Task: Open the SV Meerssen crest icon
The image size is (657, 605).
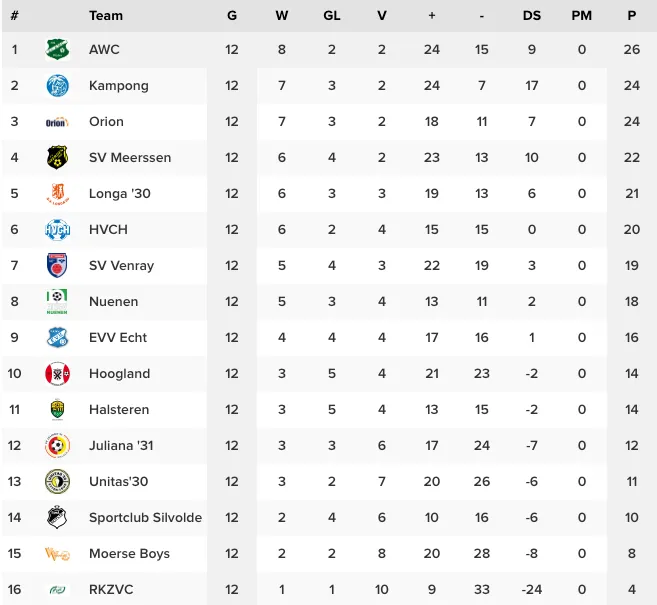Action: (x=57, y=158)
